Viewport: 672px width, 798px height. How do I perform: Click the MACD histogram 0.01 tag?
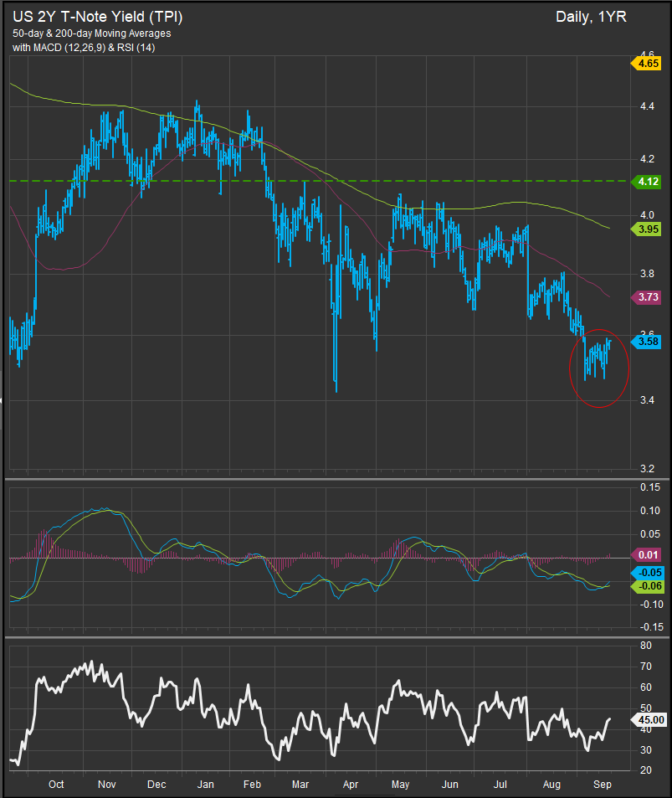tap(647, 554)
